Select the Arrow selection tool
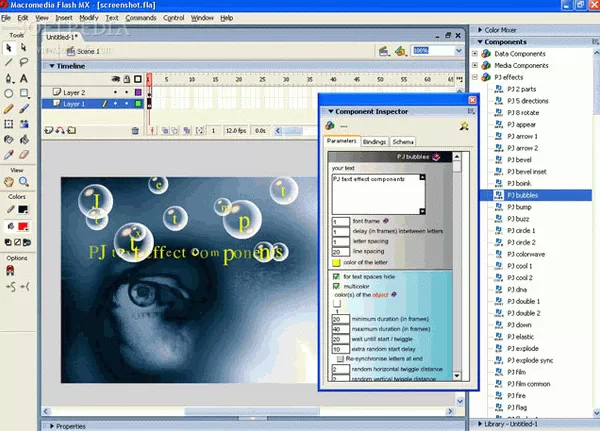 [9, 47]
